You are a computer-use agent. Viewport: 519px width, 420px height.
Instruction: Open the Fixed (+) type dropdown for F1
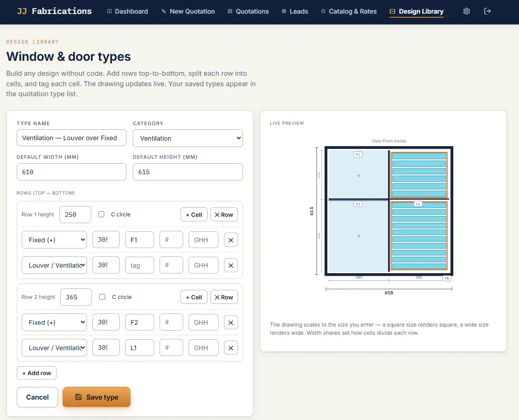(54, 240)
